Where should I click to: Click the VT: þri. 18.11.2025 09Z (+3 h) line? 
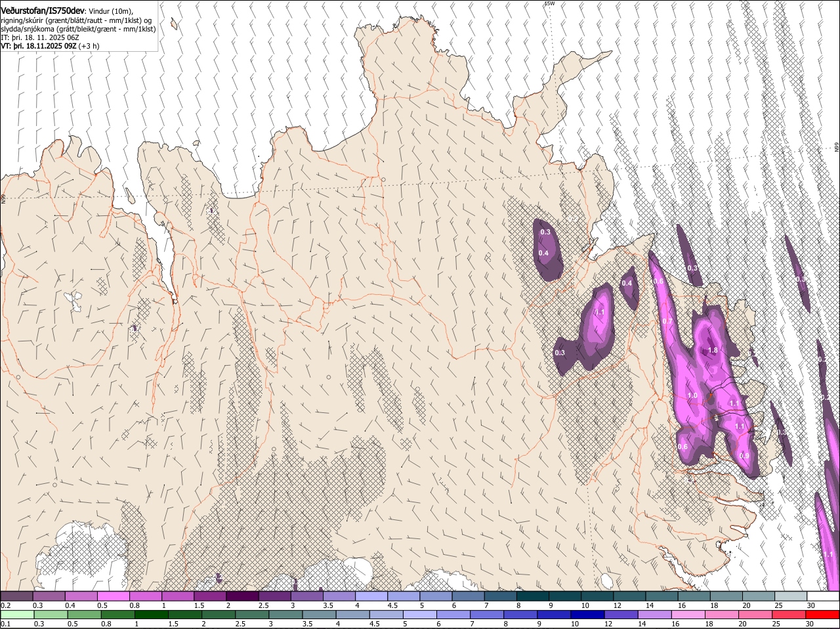[50, 46]
